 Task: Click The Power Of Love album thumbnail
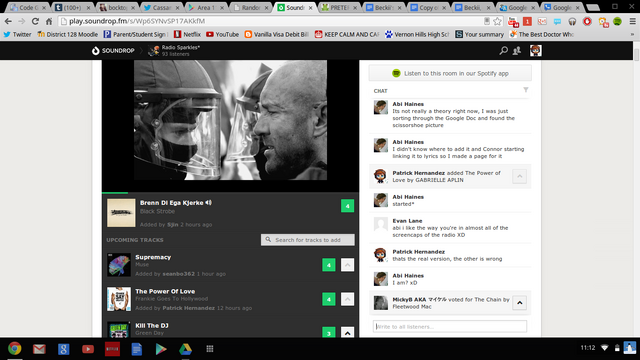[119, 299]
